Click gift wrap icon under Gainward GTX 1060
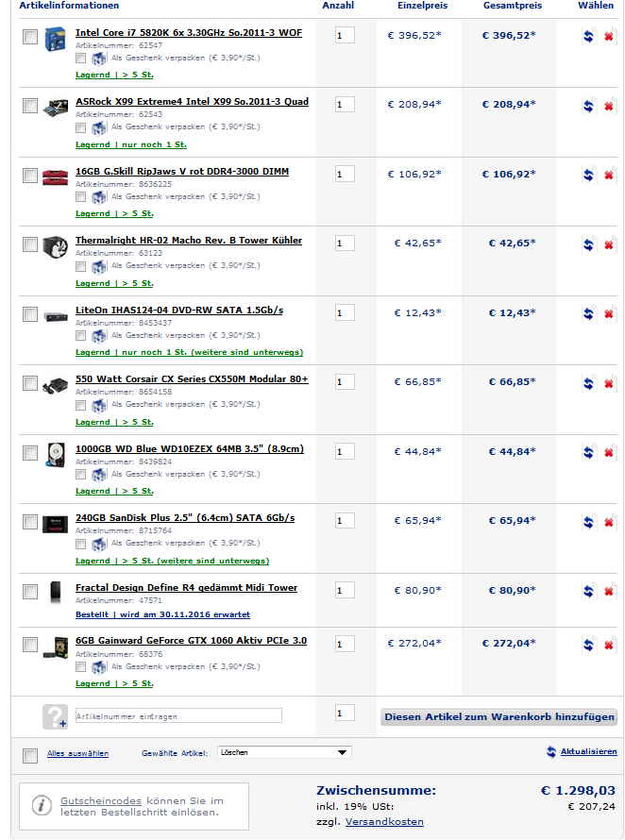This screenshot has width=625, height=840. [98, 667]
